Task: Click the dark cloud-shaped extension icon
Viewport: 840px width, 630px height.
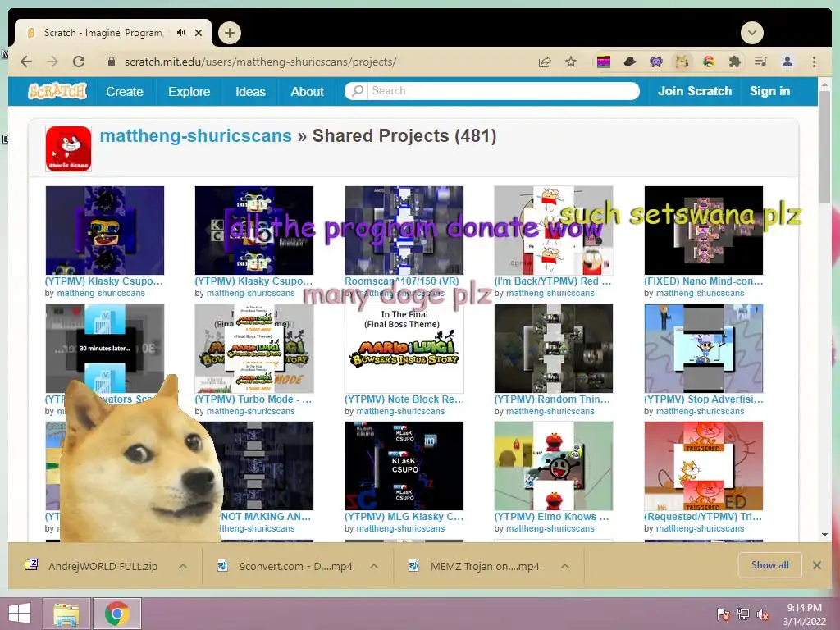Action: 630,62
